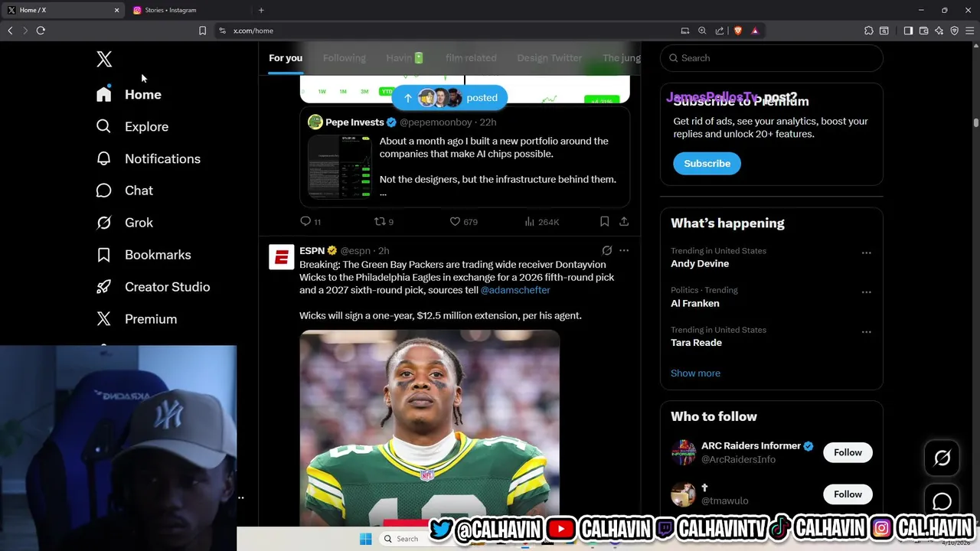Click the zoom magnifier icon in address bar
Viewport: 980px width, 551px height.
pos(702,31)
